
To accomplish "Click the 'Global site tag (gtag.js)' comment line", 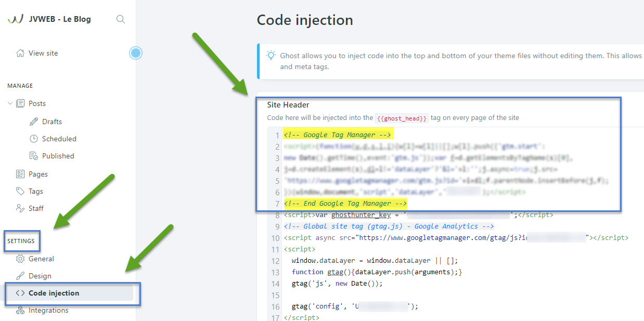I will tap(389, 226).
